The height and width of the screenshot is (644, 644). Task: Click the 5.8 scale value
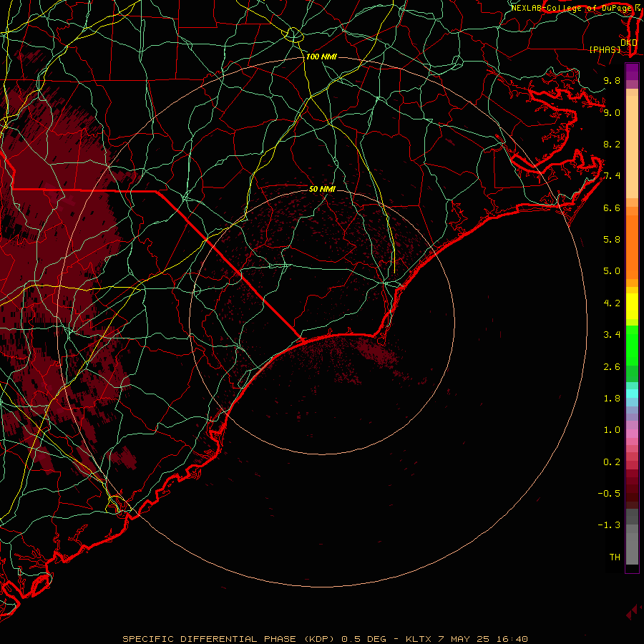click(x=612, y=240)
